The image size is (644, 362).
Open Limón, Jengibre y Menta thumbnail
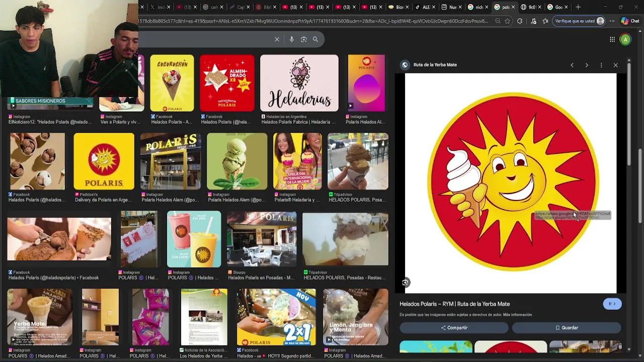[x=356, y=317]
